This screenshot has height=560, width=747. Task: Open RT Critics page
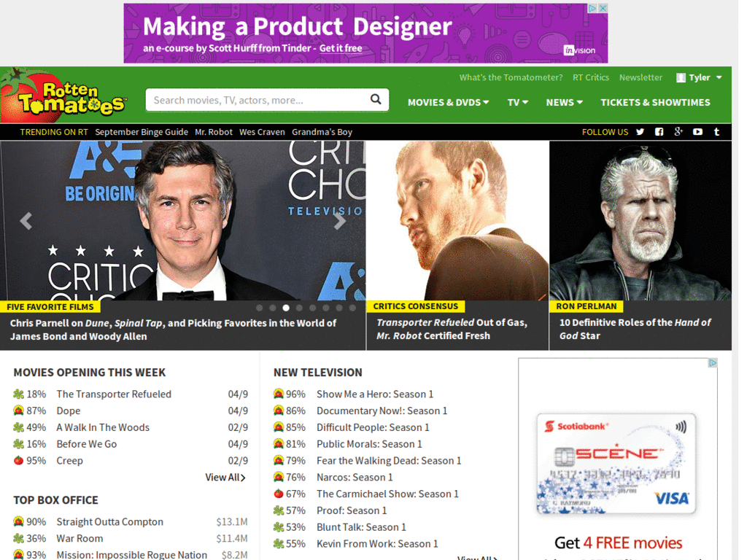pyautogui.click(x=591, y=77)
